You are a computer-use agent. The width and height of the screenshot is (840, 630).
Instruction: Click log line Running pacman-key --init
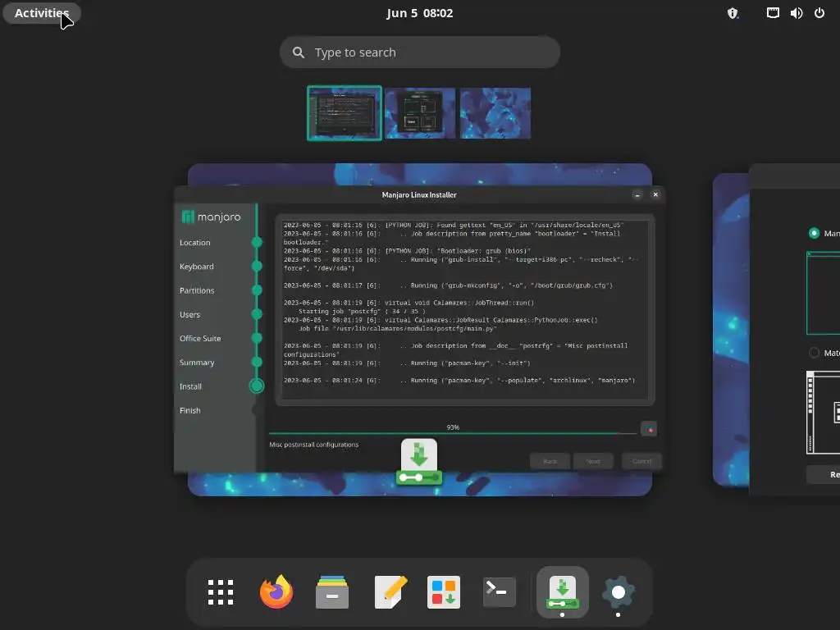point(407,363)
